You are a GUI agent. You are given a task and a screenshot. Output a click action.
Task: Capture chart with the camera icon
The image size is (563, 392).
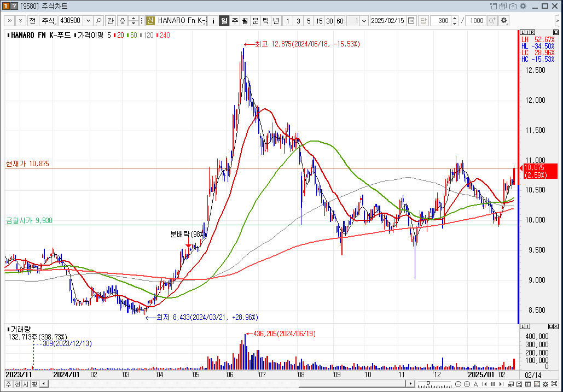point(513,6)
